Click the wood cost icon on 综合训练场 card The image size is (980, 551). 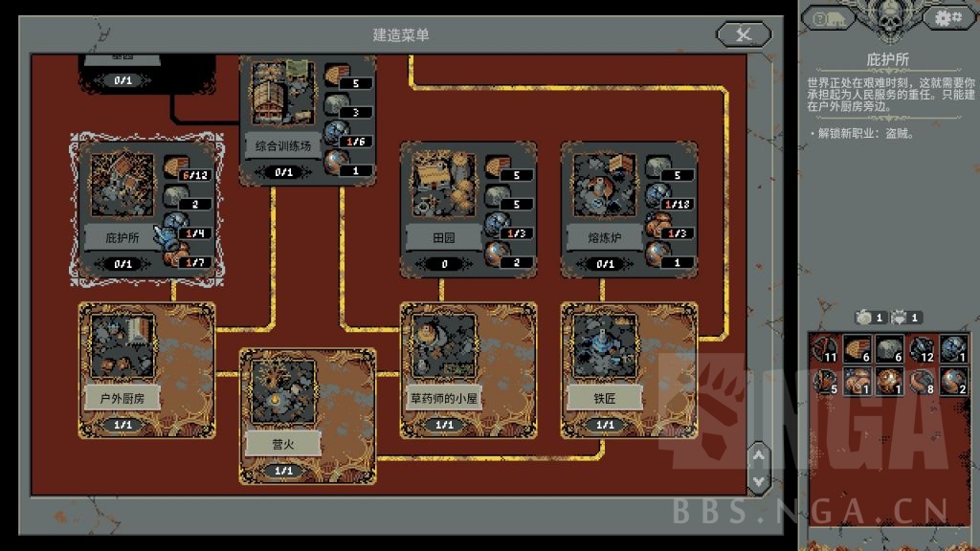click(x=336, y=75)
